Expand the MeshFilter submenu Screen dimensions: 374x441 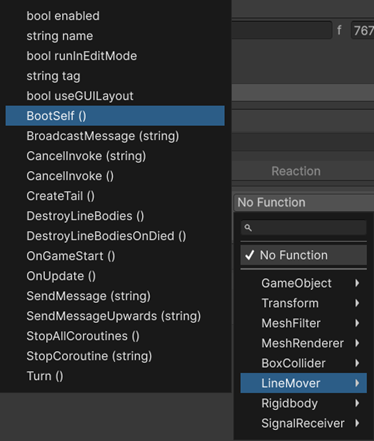tap(304, 323)
